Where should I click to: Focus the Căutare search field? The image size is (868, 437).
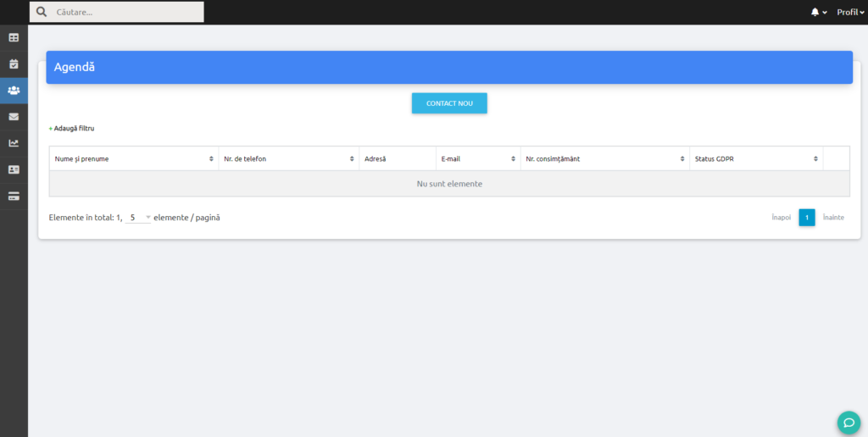point(117,12)
